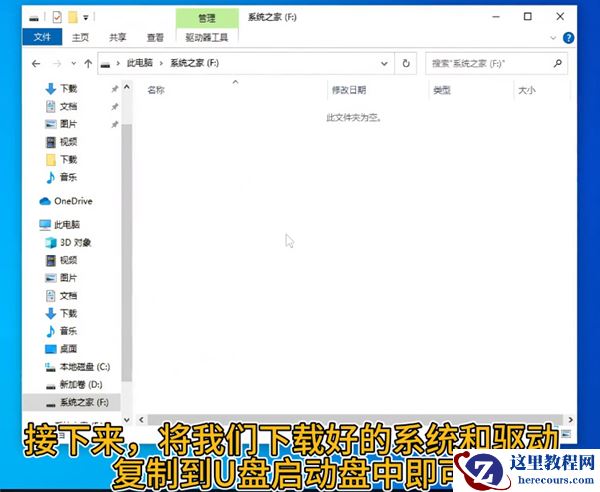Click the 3D 对象 cube icon
The width and height of the screenshot is (600, 492).
pyautogui.click(x=51, y=243)
